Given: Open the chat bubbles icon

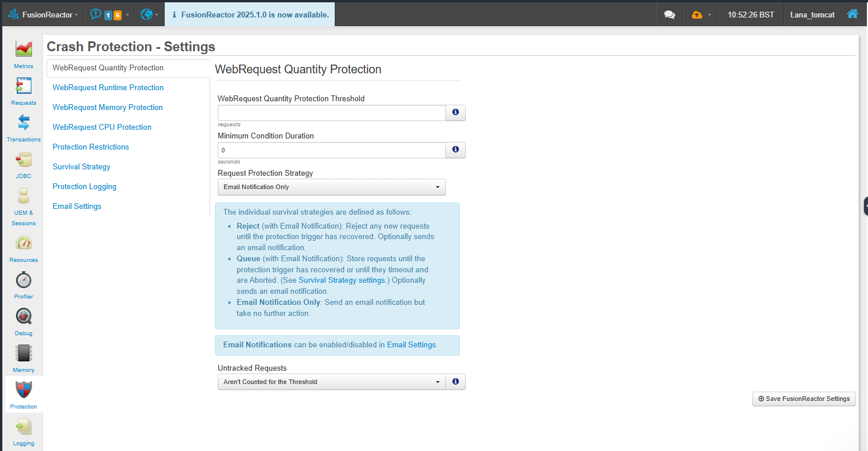Looking at the screenshot, I should [669, 15].
